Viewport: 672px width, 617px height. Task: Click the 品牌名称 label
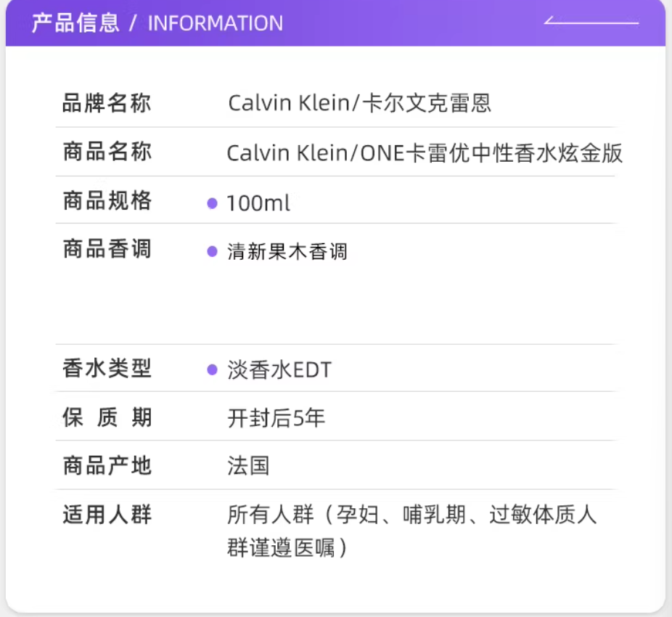click(x=107, y=103)
